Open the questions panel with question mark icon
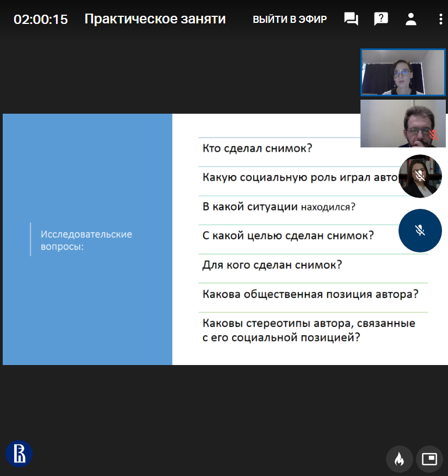Image resolution: width=448 pixels, height=476 pixels. [x=381, y=20]
